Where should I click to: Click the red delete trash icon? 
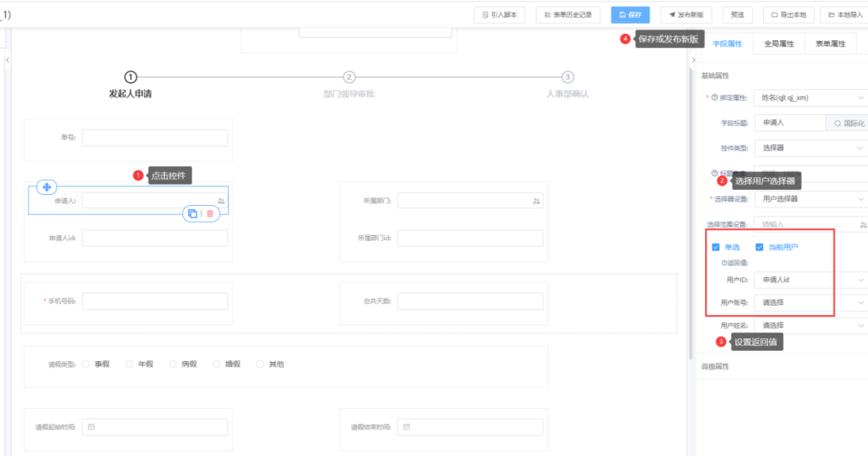click(210, 213)
